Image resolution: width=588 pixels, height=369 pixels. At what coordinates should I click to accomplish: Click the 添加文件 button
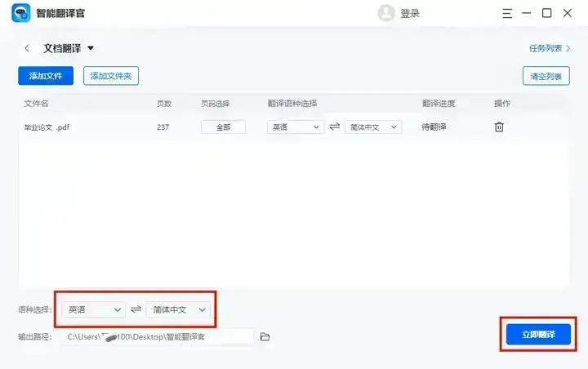click(46, 76)
